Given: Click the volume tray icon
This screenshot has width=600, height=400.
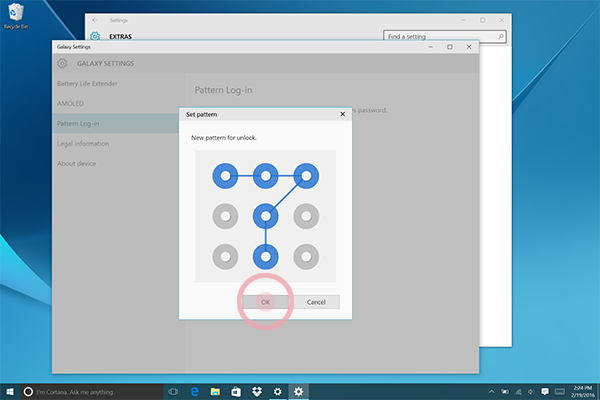Looking at the screenshot, I should pyautogui.click(x=531, y=392).
